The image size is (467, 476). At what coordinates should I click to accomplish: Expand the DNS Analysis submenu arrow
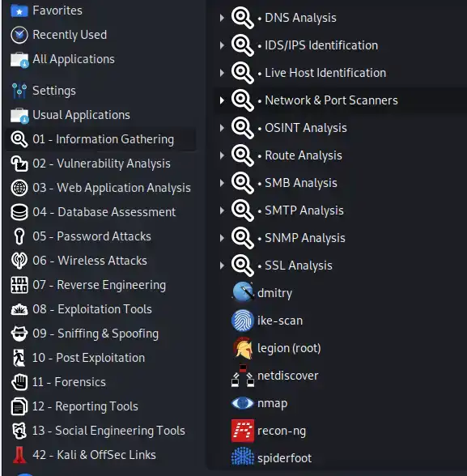tap(222, 18)
